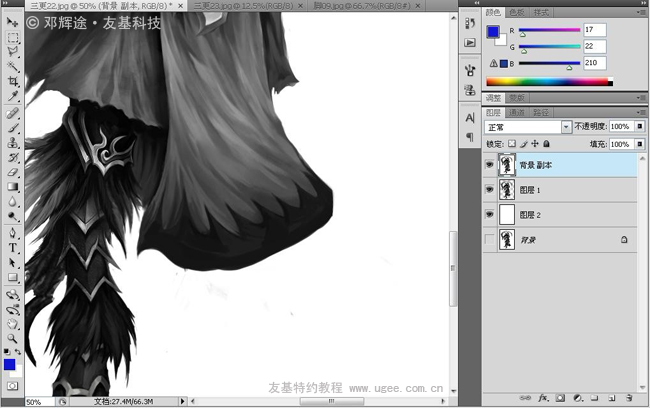Click the red (R) value input field
Image resolution: width=650 pixels, height=408 pixels.
595,30
